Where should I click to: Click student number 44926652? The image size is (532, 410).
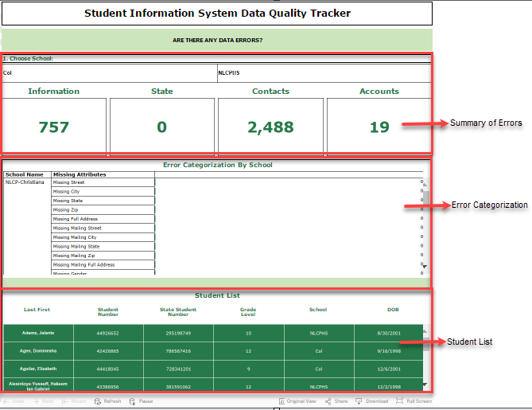108,334
